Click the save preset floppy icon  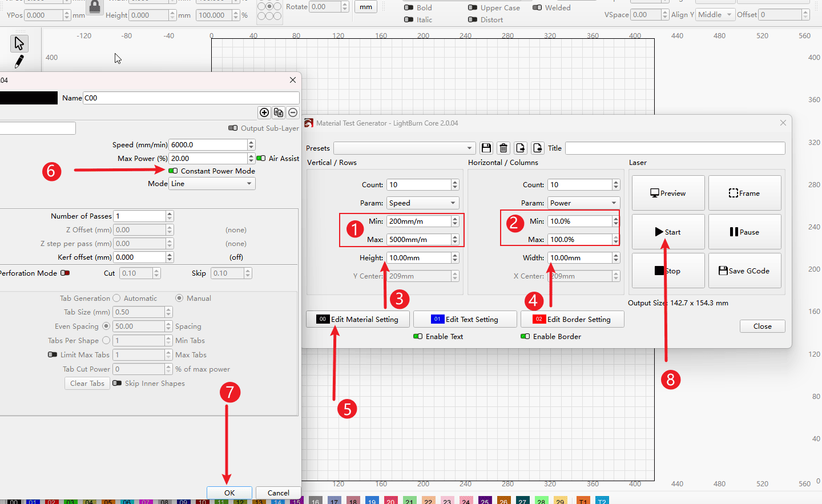[x=486, y=148]
